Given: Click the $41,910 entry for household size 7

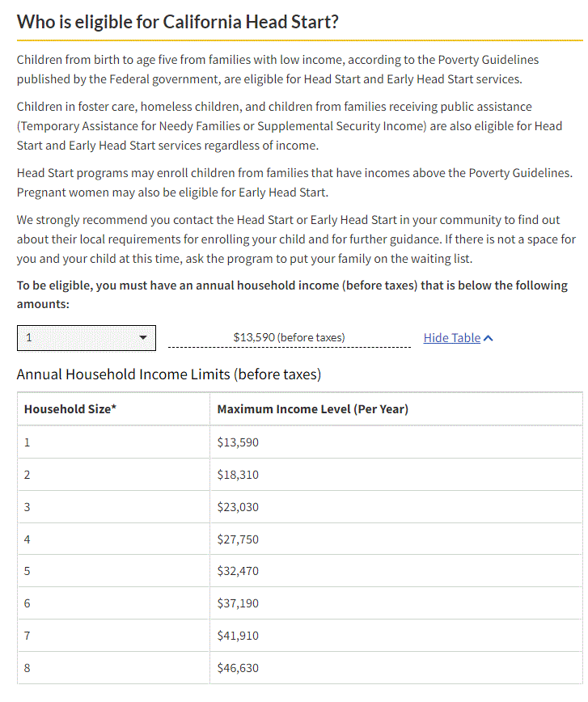Looking at the screenshot, I should (x=237, y=636).
